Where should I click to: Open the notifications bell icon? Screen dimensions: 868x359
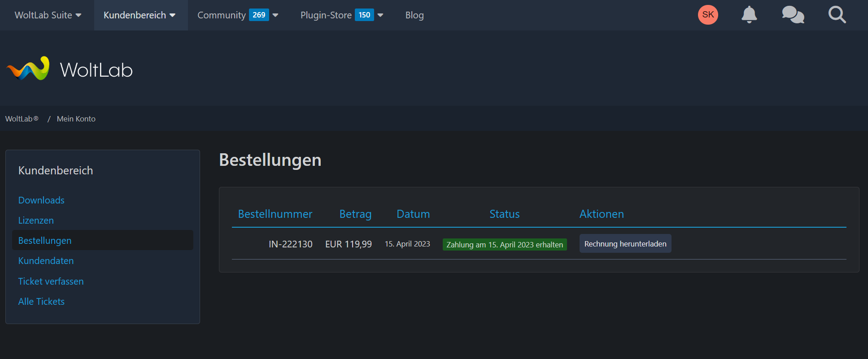point(749,15)
